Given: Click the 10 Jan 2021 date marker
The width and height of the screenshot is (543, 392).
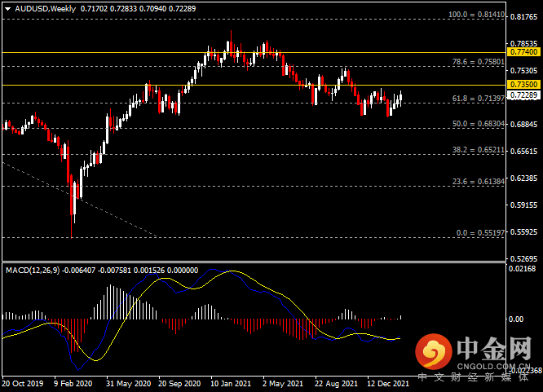Looking at the screenshot, I should pos(230,384).
